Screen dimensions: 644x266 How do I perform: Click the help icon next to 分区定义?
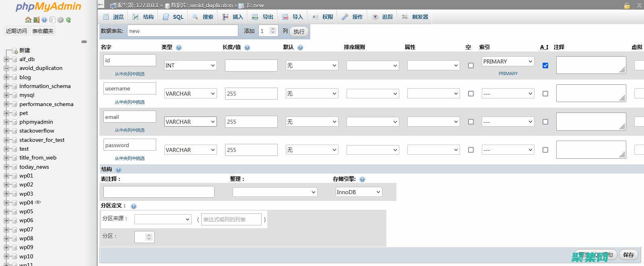[134, 206]
